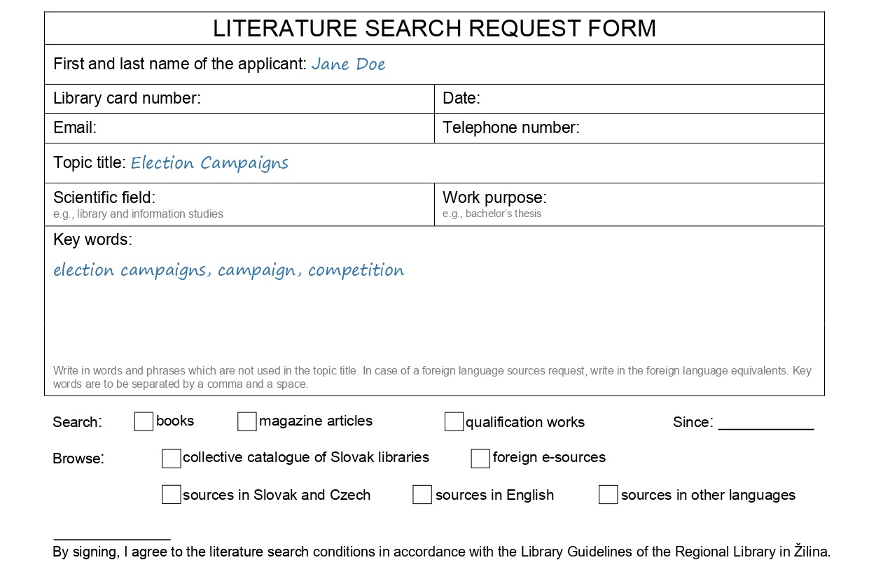Click the signature line above agreement
The image size is (869, 588).
point(112,539)
